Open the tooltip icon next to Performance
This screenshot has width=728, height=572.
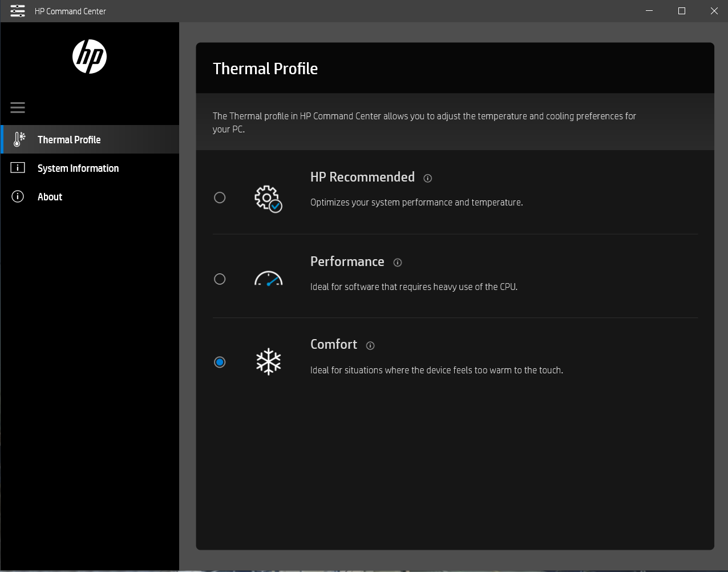(x=398, y=263)
